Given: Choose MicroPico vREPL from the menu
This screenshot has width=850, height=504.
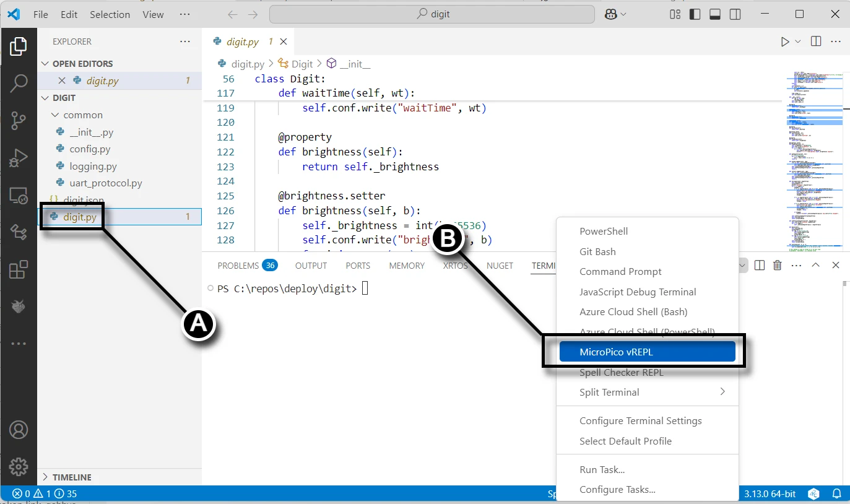Looking at the screenshot, I should pos(647,352).
